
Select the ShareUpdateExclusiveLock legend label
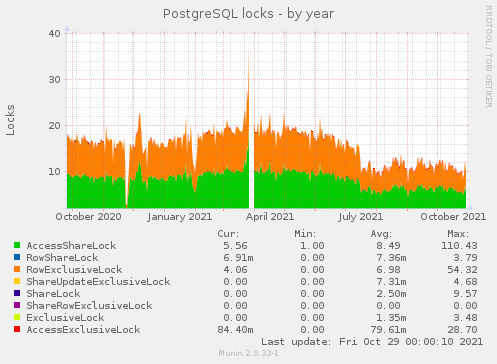98,282
